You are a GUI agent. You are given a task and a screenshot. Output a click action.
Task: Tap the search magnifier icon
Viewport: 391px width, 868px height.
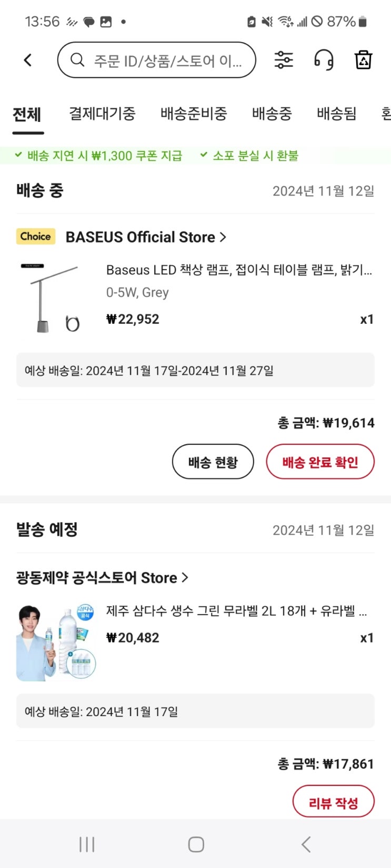77,60
